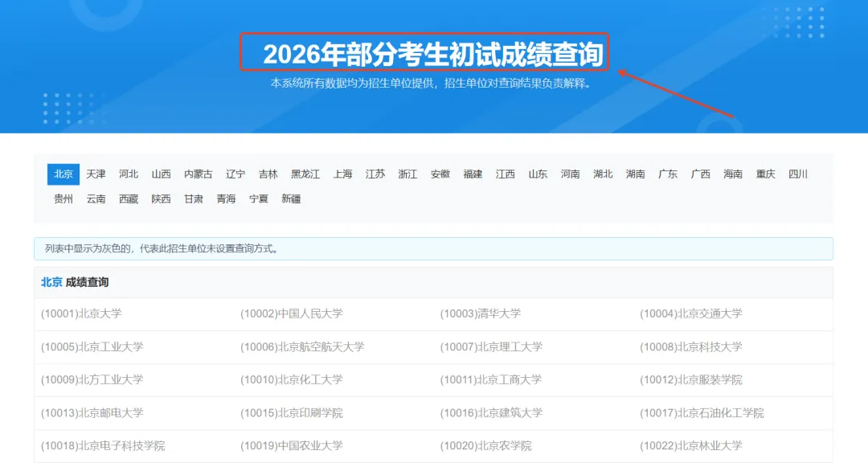Open the 江西 province tab
Viewport: 868px width, 463px height.
506,174
